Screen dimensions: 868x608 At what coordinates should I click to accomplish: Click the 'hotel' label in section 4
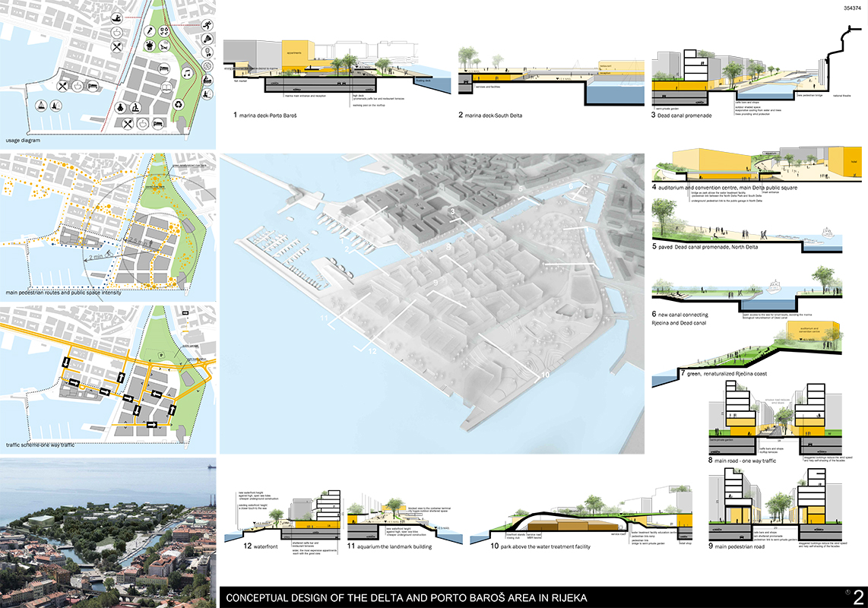853,162
